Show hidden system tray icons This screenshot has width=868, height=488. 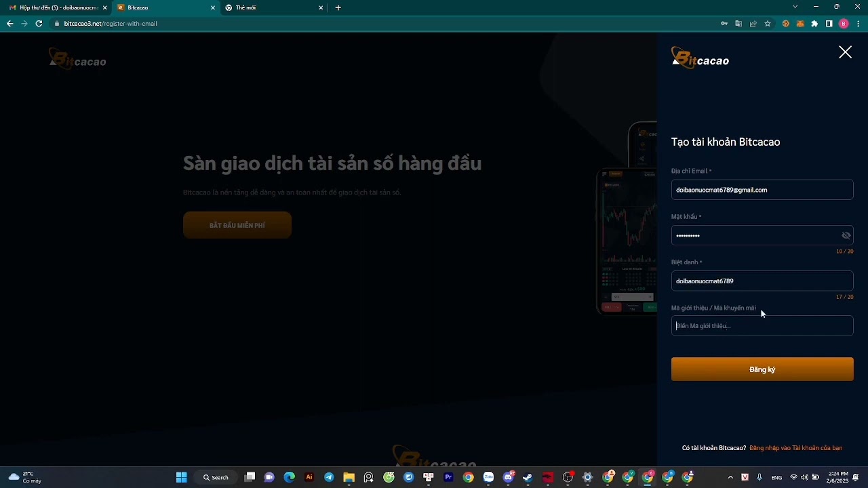point(730,477)
